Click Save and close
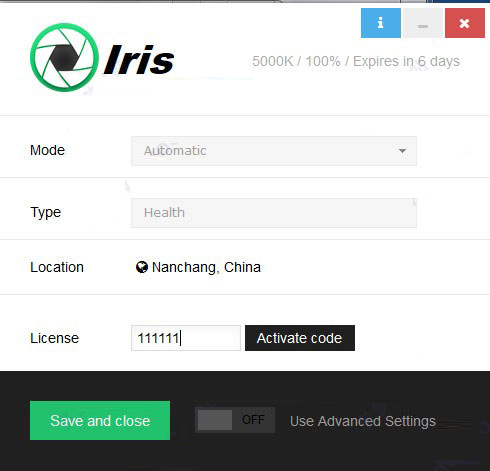Image resolution: width=490 pixels, height=471 pixels. coord(100,420)
